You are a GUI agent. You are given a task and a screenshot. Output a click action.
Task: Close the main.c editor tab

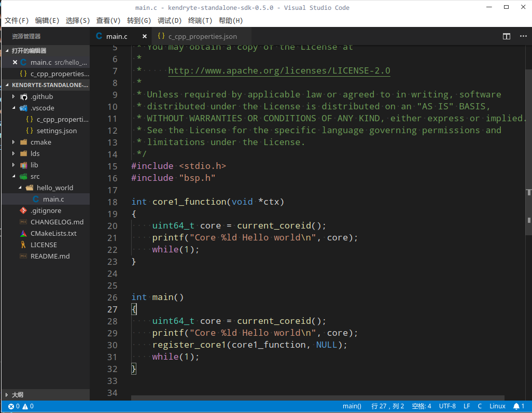(145, 36)
